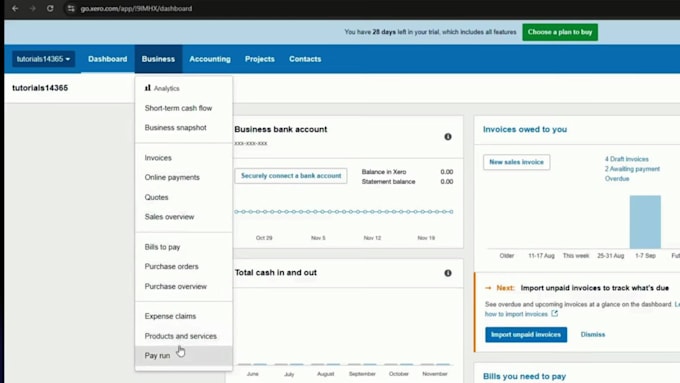This screenshot has height=383, width=680.
Task: Click Securely connect a bank account
Action: click(291, 176)
